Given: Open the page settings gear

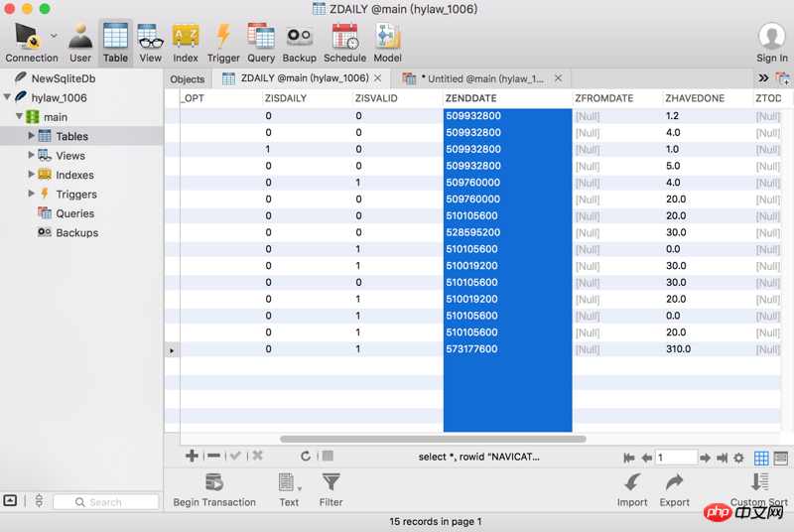Looking at the screenshot, I should tap(738, 458).
